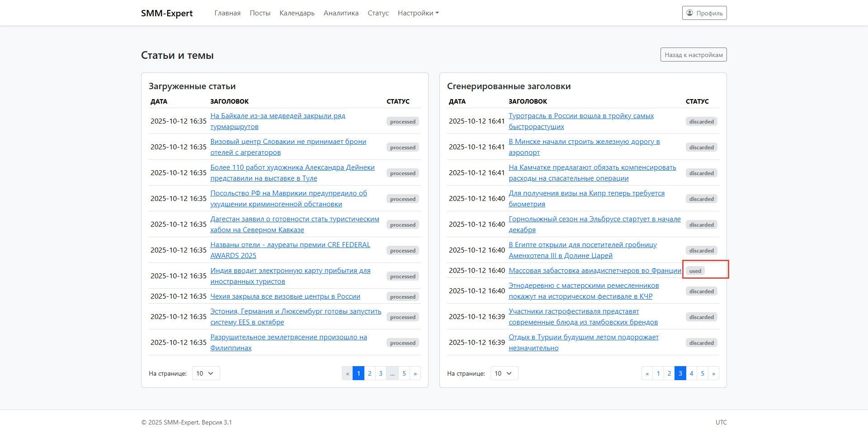Open the Профиль user button
The width and height of the screenshot is (868, 434).
click(704, 13)
